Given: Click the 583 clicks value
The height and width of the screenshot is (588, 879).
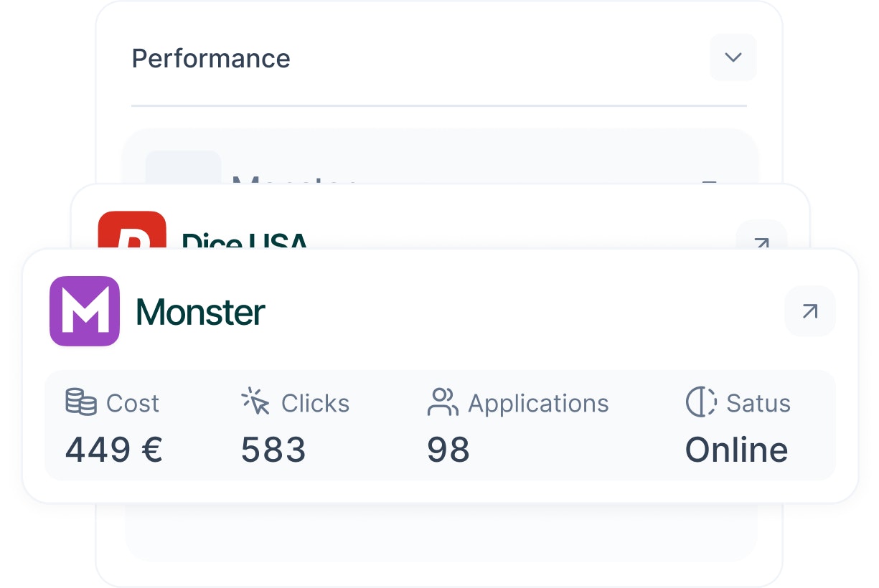Looking at the screenshot, I should (x=273, y=450).
